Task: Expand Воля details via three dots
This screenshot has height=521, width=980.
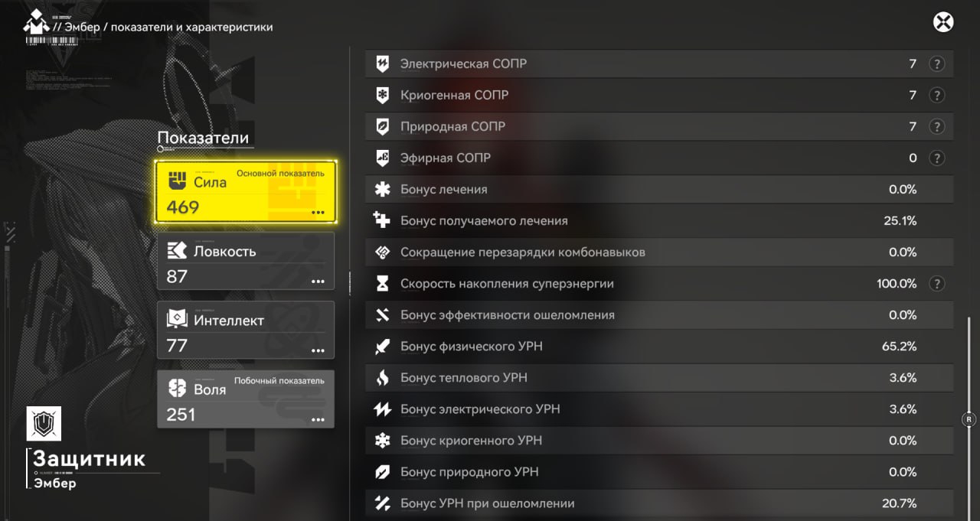Action: [x=318, y=419]
